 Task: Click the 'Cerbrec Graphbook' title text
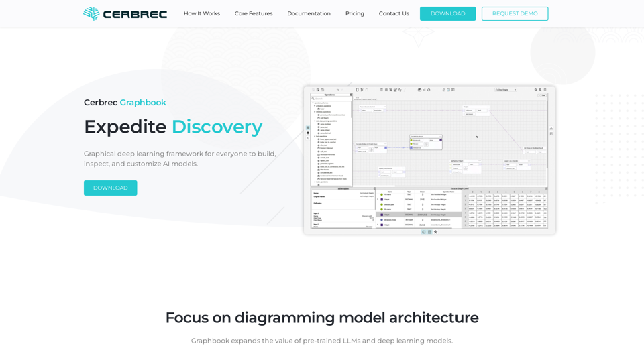click(125, 102)
